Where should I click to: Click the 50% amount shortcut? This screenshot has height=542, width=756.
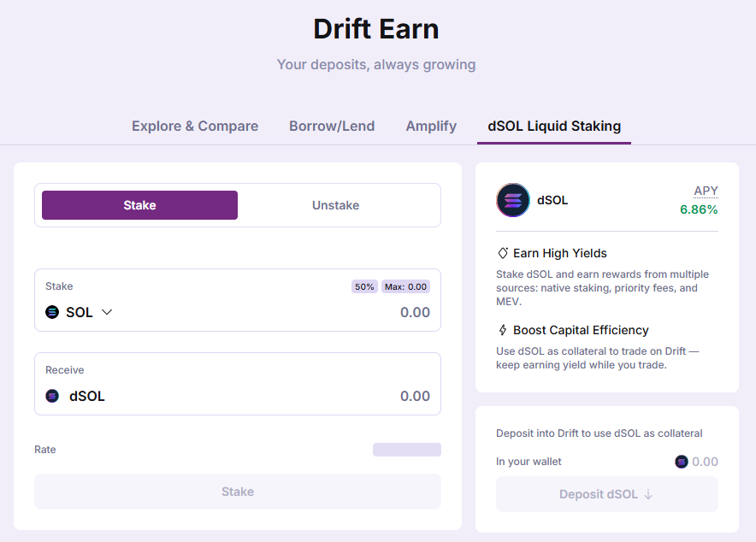point(364,286)
